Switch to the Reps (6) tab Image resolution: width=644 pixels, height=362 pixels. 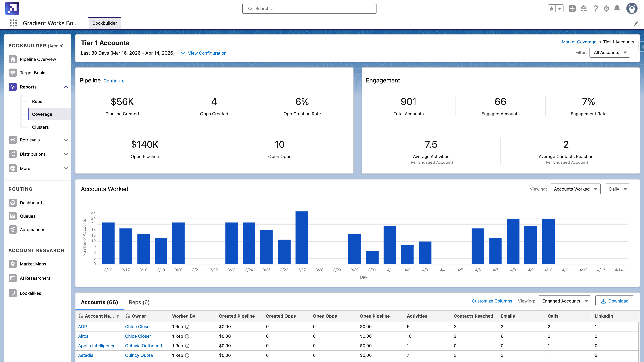(139, 302)
